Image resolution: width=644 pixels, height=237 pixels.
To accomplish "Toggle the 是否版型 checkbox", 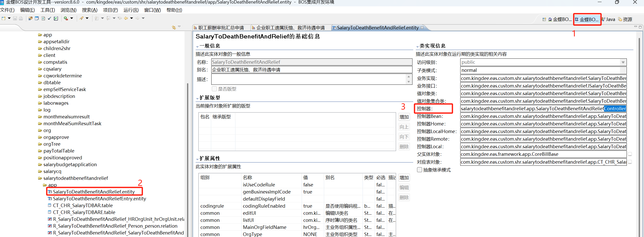I will point(214,89).
